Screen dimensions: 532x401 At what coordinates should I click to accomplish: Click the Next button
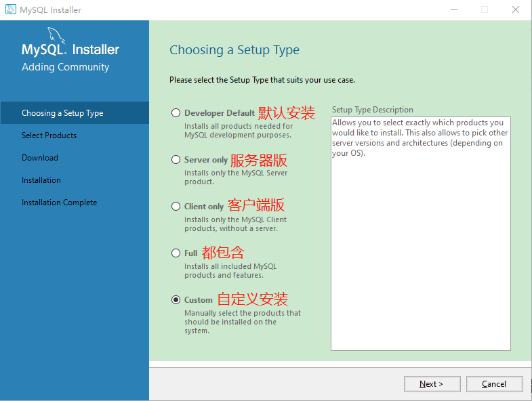(432, 383)
